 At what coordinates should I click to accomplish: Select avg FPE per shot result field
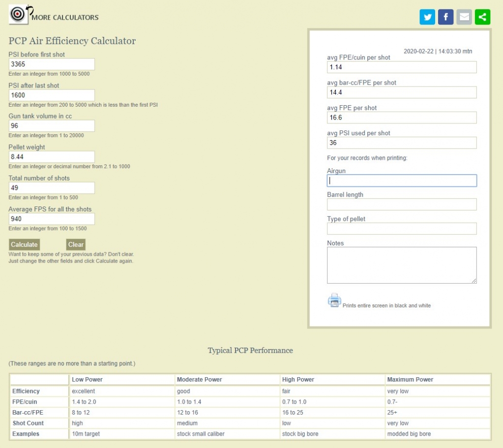pyautogui.click(x=402, y=118)
